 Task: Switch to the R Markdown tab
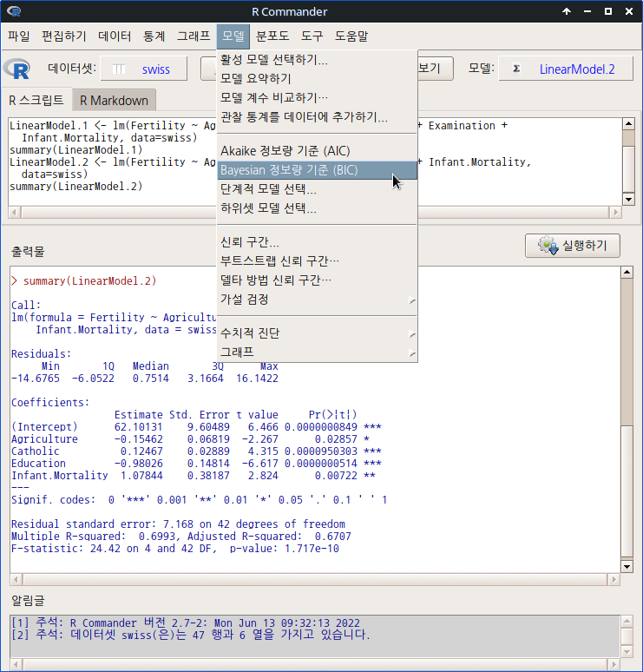[114, 101]
